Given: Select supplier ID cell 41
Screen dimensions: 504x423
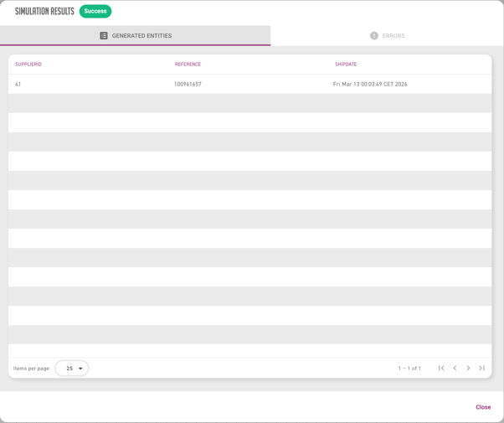Looking at the screenshot, I should pos(18,85).
